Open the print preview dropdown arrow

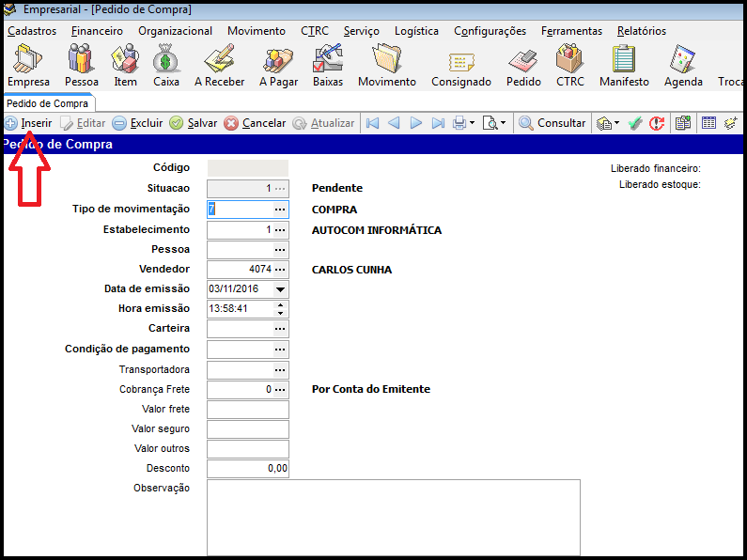tap(503, 123)
